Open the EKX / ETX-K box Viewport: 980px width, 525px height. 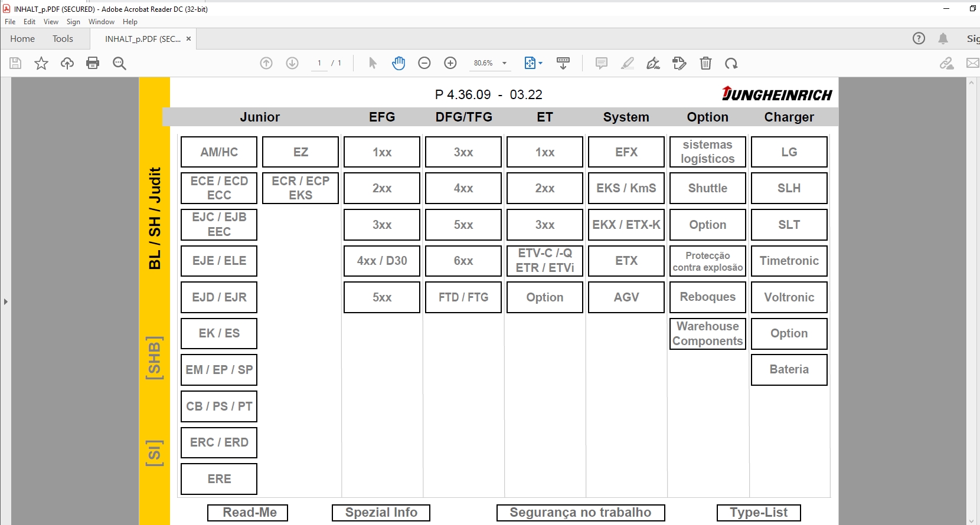click(626, 225)
